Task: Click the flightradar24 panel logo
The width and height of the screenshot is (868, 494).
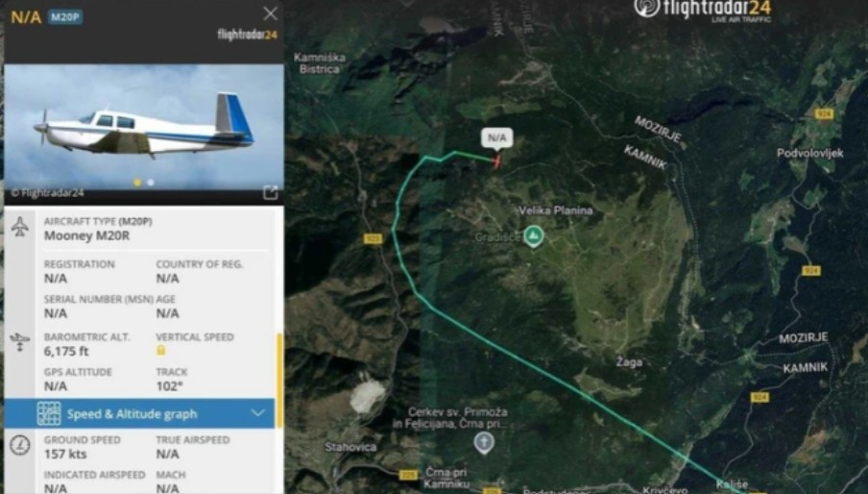Action: click(248, 35)
